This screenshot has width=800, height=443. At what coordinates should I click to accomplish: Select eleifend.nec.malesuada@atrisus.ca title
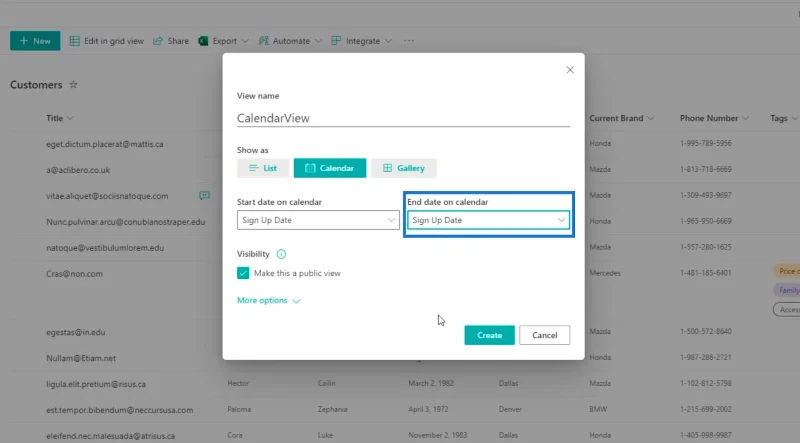point(111,436)
